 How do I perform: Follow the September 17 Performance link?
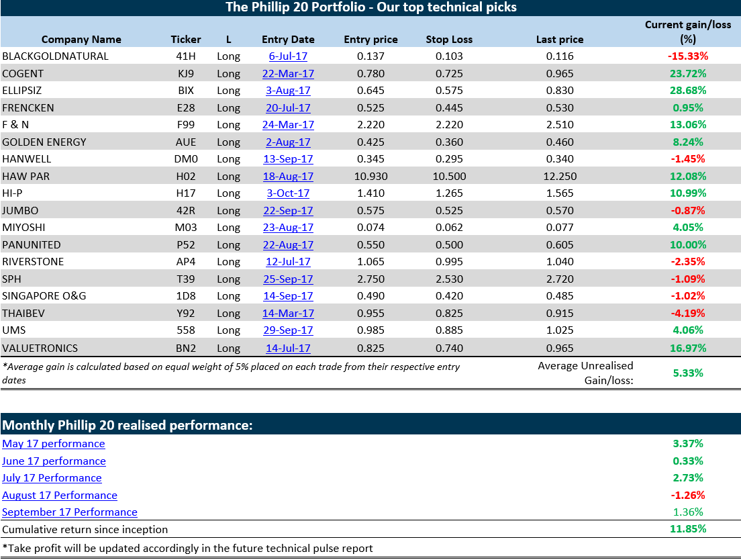point(70,512)
